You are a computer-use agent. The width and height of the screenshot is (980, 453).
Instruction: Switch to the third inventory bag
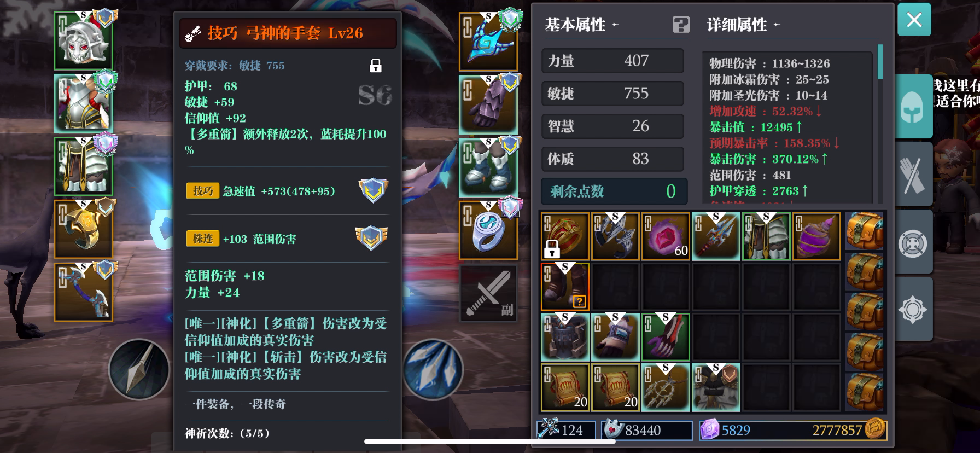(865, 311)
